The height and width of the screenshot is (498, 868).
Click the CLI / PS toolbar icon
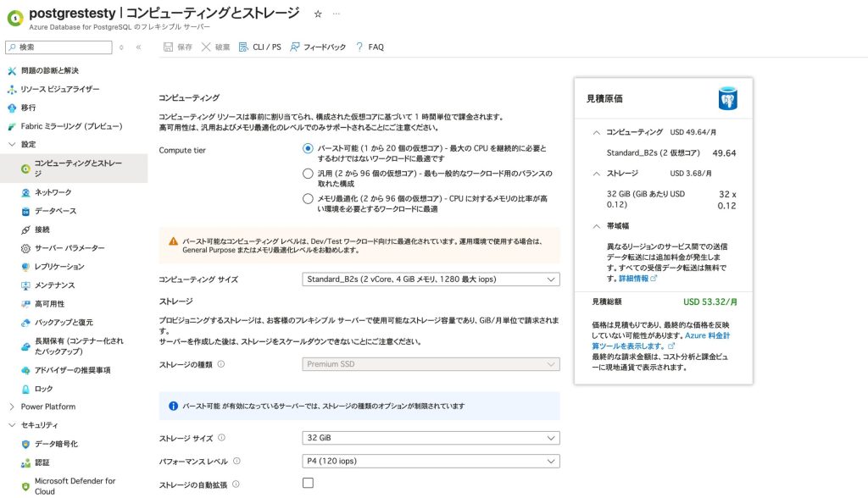pos(244,47)
